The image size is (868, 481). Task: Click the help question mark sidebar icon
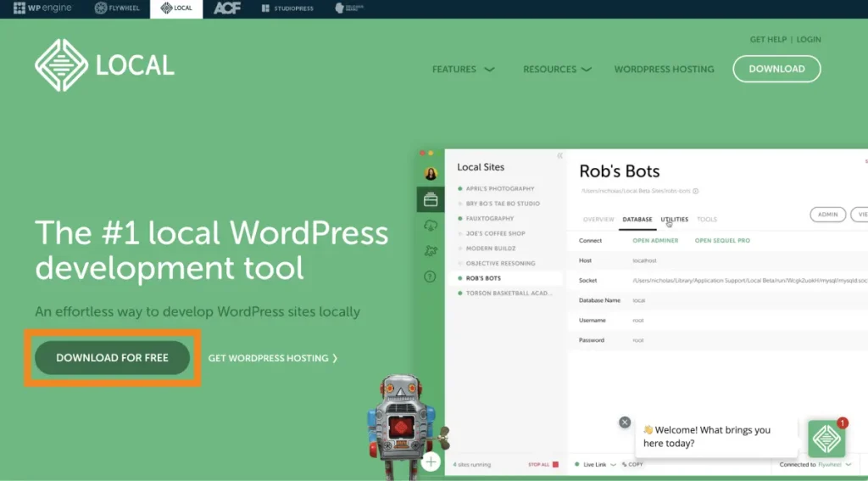tap(431, 277)
